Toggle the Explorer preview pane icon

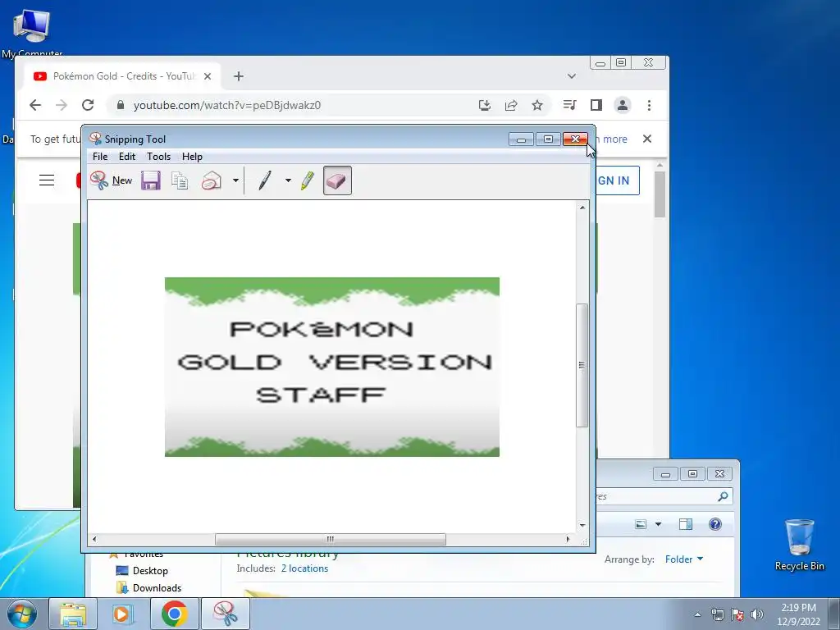coord(686,524)
